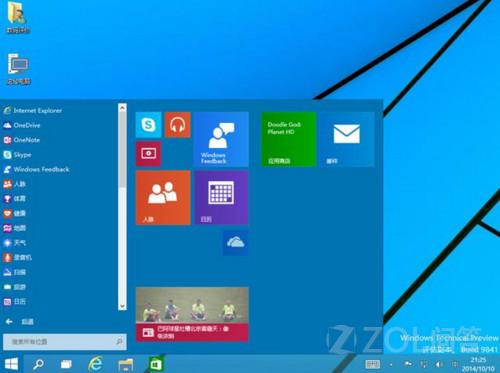Open the red Video tile
500x373 pixels.
pyautogui.click(x=149, y=153)
